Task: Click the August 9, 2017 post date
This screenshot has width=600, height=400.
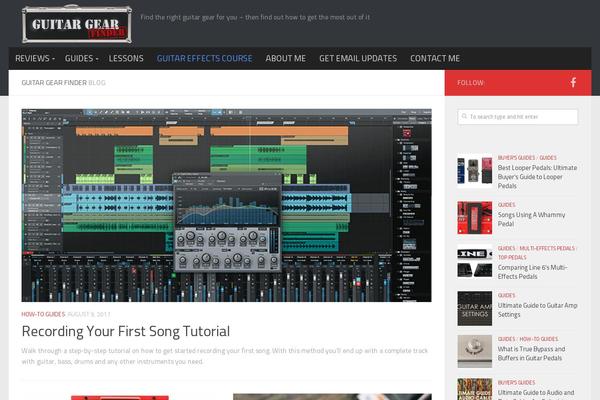Action: point(89,314)
